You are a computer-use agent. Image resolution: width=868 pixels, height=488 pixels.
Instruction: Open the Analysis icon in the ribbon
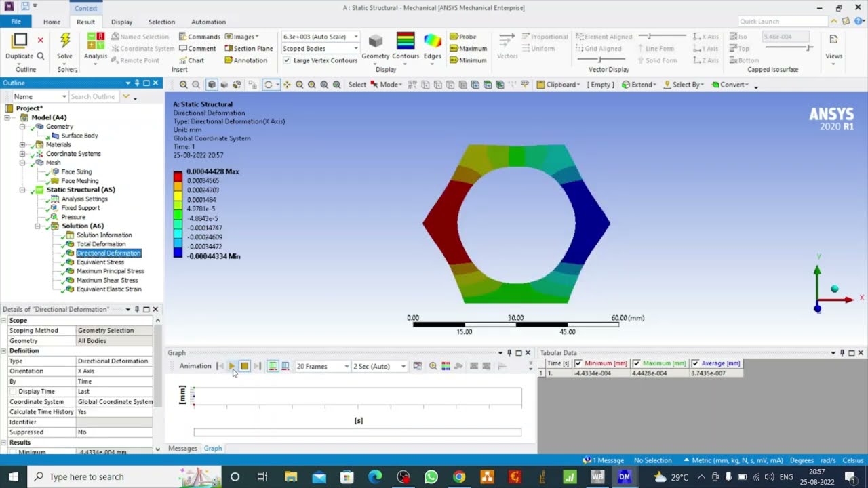(96, 41)
